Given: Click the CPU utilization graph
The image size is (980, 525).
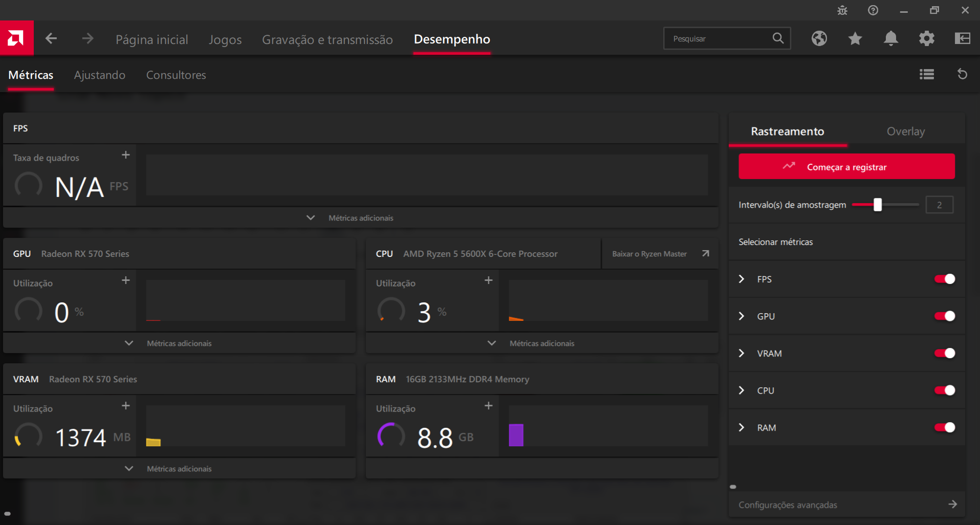Looking at the screenshot, I should click(x=608, y=300).
